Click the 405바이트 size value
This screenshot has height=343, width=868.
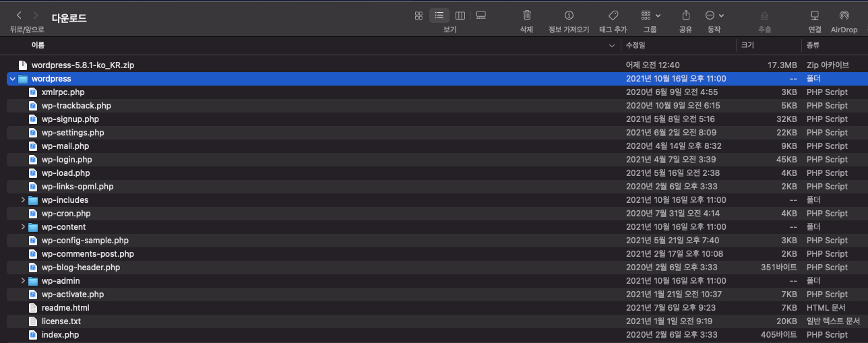[779, 335]
